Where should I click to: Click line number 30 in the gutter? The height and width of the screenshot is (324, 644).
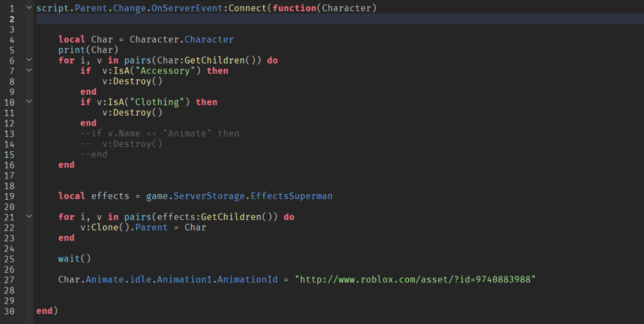pos(9,310)
